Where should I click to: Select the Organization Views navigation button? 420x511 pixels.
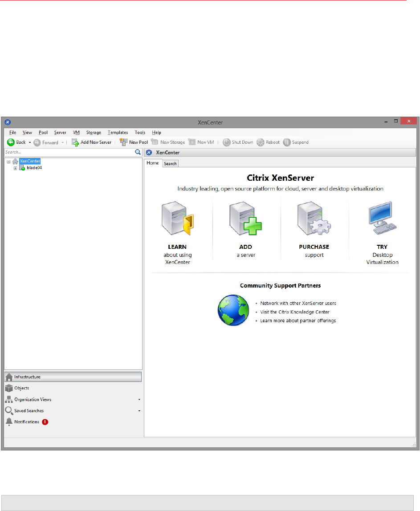[x=73, y=400]
